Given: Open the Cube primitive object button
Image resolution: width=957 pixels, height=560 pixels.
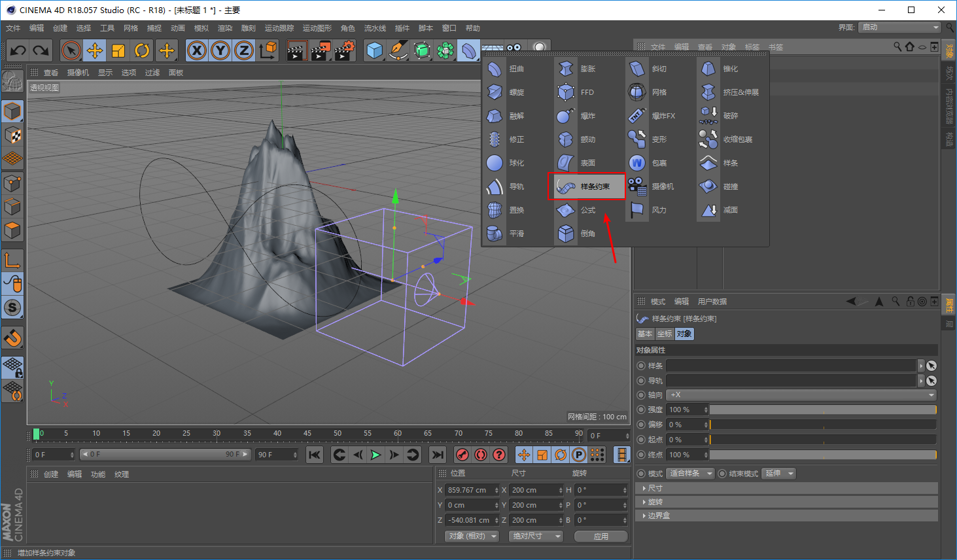Looking at the screenshot, I should coord(375,50).
